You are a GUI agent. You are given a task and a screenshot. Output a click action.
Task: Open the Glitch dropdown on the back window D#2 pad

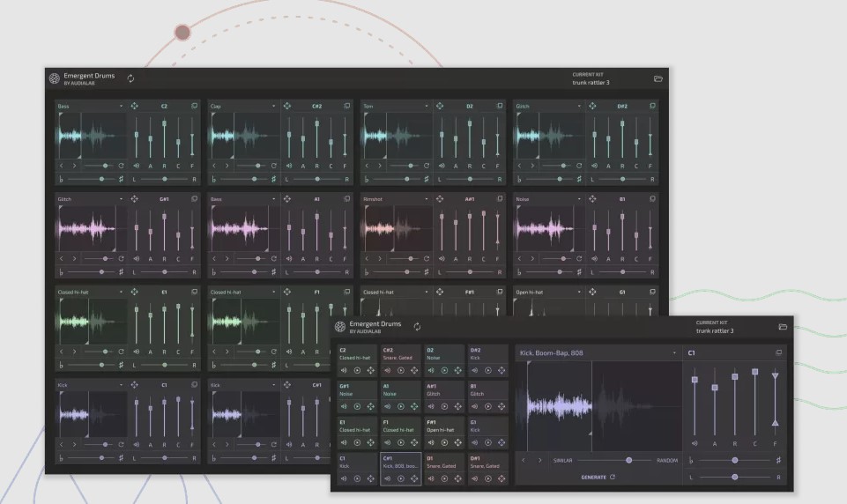pyautogui.click(x=548, y=106)
